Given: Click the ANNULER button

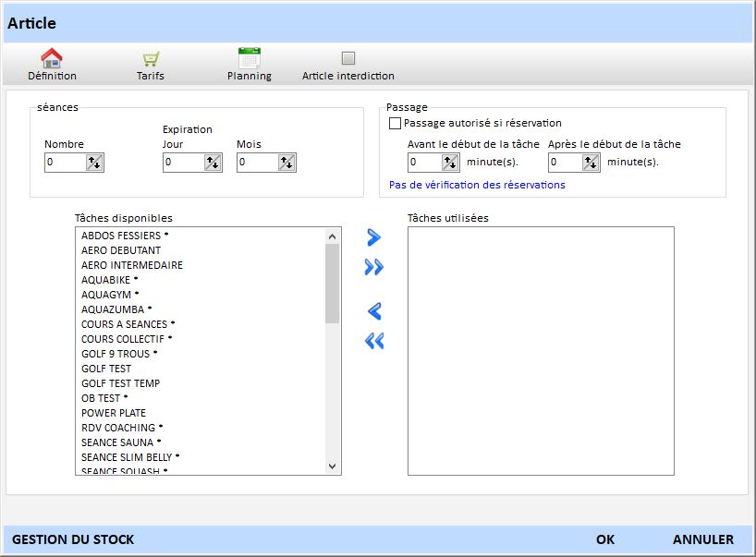Looking at the screenshot, I should [702, 539].
